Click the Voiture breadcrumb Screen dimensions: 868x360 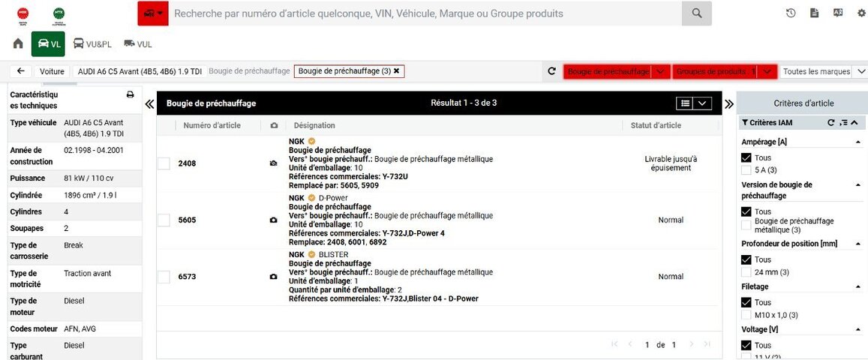[x=52, y=71]
